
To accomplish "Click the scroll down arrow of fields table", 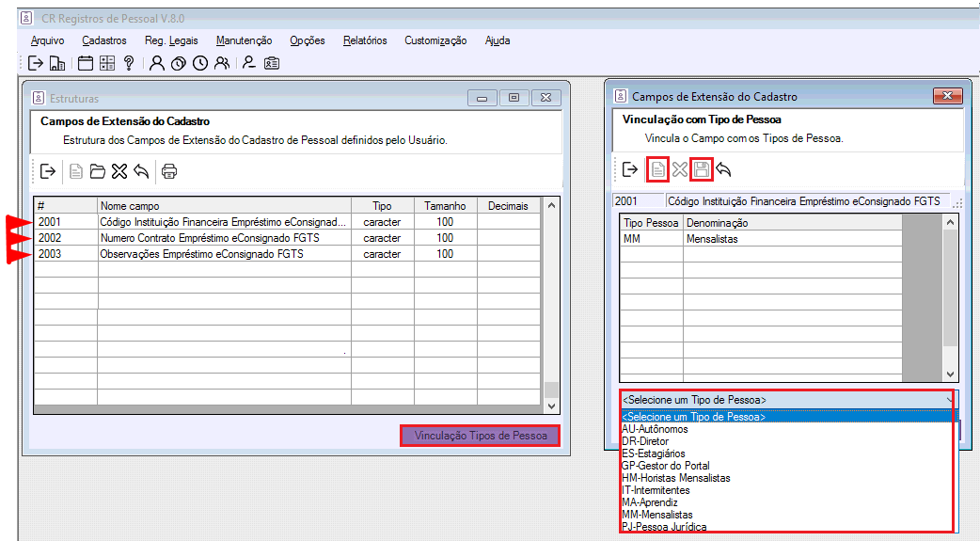I will point(551,406).
